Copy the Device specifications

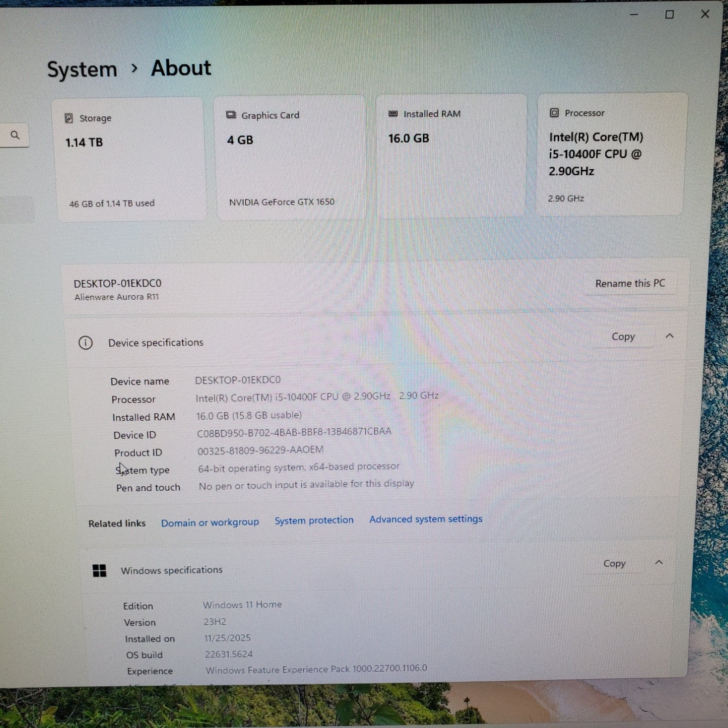pos(623,337)
